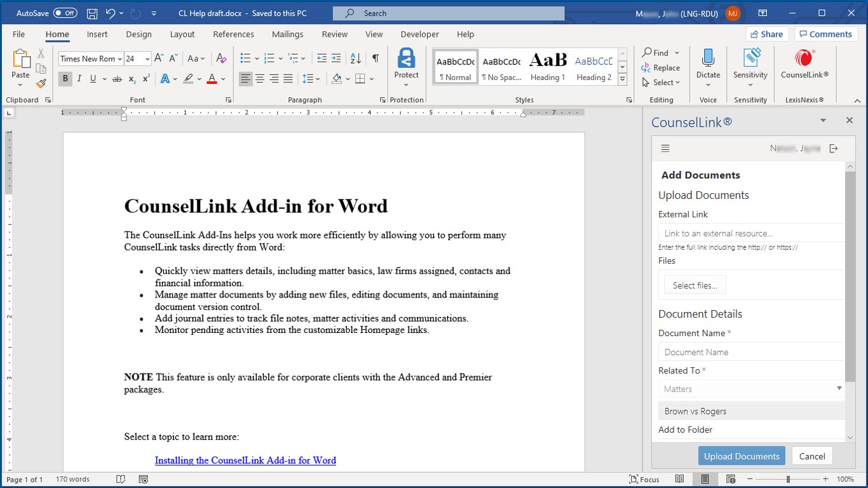The width and height of the screenshot is (868, 488).
Task: Open the Installing the CounselLink Add-in link
Action: [x=245, y=460]
